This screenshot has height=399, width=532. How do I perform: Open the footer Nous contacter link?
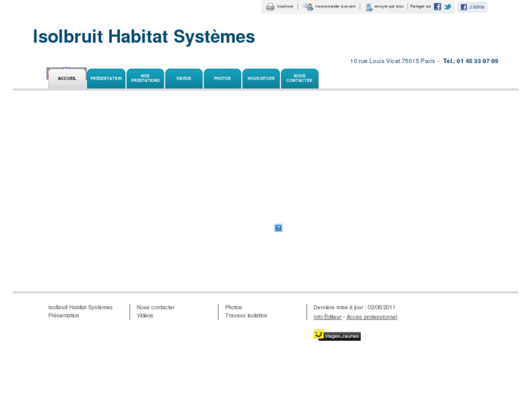155,307
